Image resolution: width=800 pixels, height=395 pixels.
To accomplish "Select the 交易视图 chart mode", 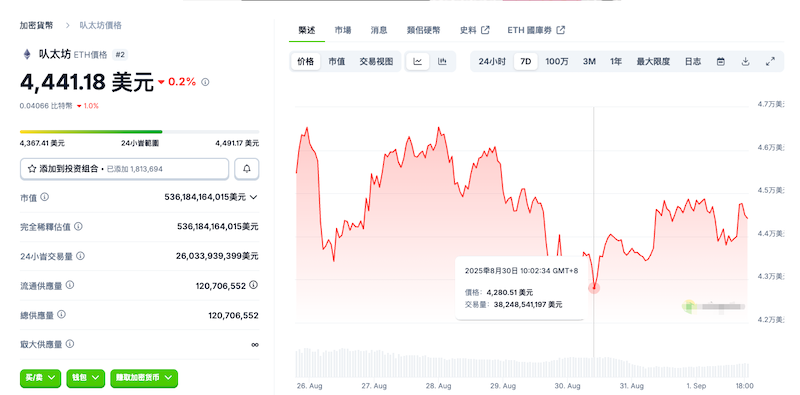I will click(376, 62).
